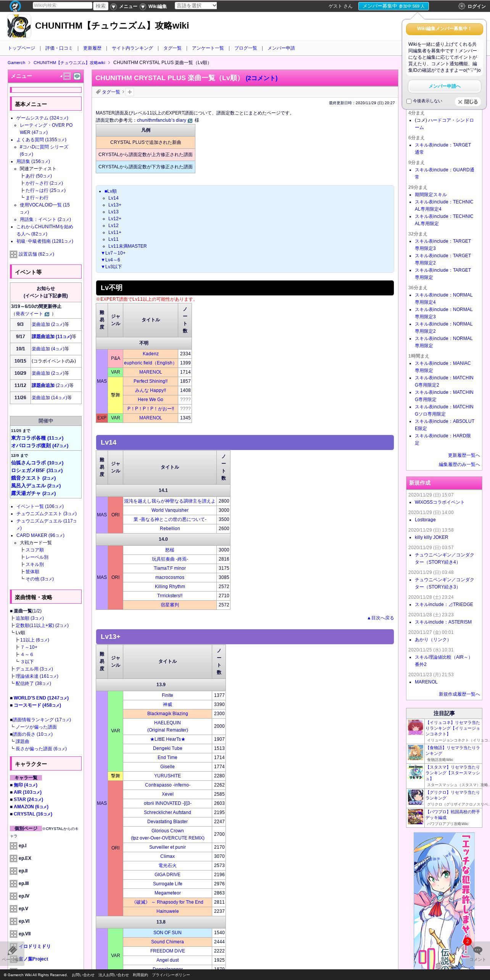Open the song Blackmagik Blazing
The image size is (490, 980).
click(x=168, y=714)
